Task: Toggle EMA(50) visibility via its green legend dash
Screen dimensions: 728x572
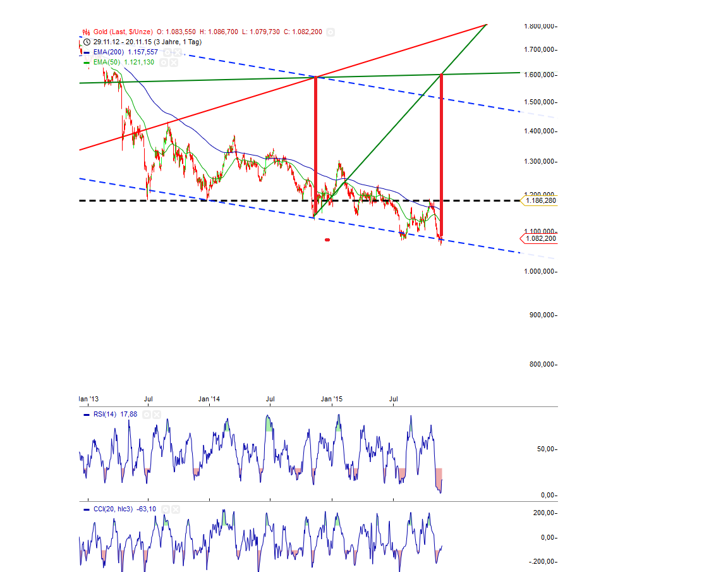Action: (86, 62)
